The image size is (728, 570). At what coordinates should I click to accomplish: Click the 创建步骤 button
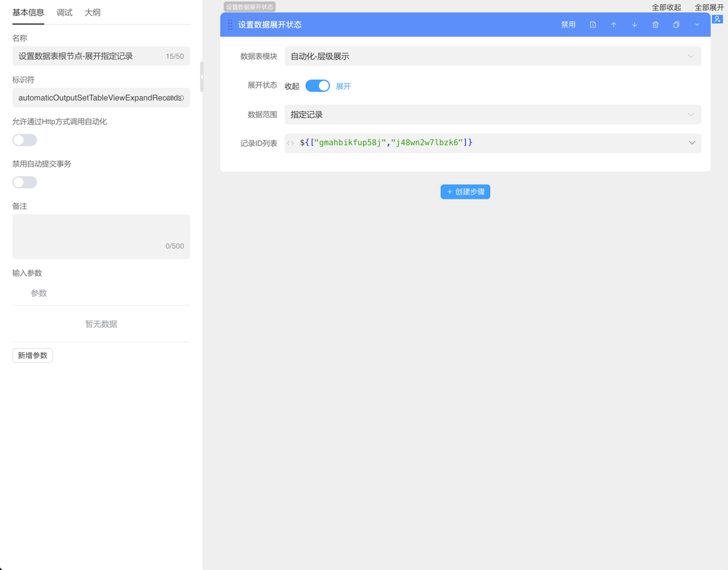pos(465,192)
